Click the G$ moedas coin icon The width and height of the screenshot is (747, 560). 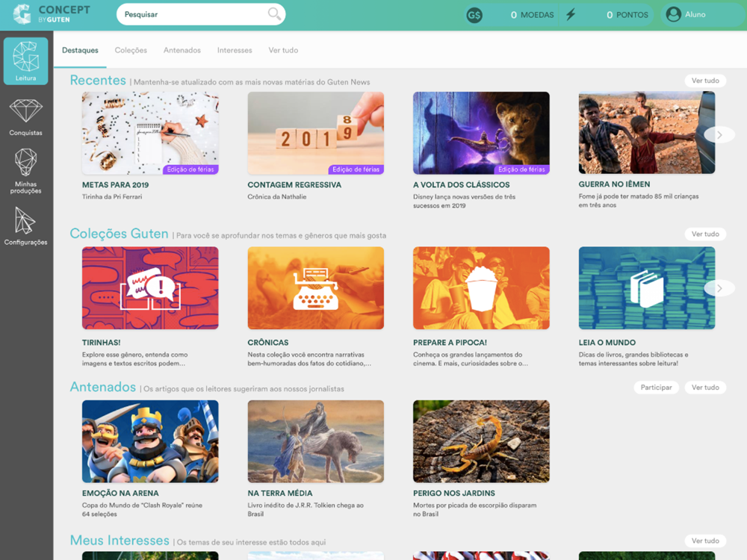click(x=474, y=15)
